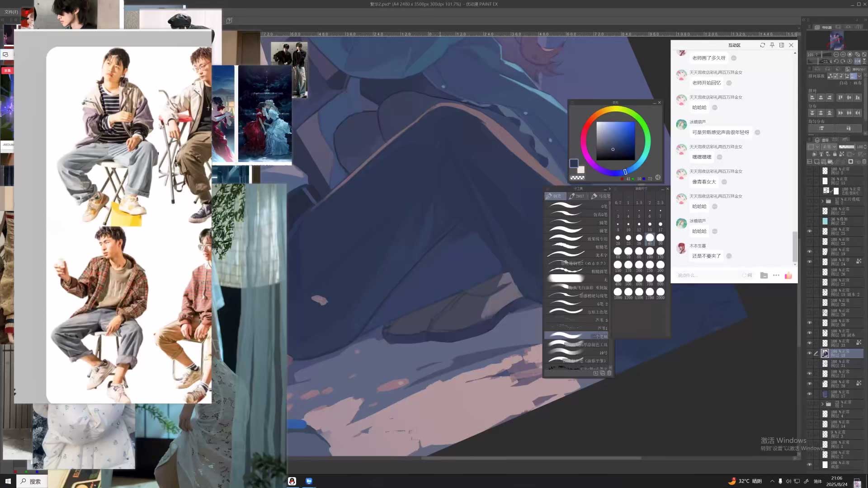Click the navigator zoom-in plus icon
Viewport: 868px width, 488px height.
coord(843,54)
